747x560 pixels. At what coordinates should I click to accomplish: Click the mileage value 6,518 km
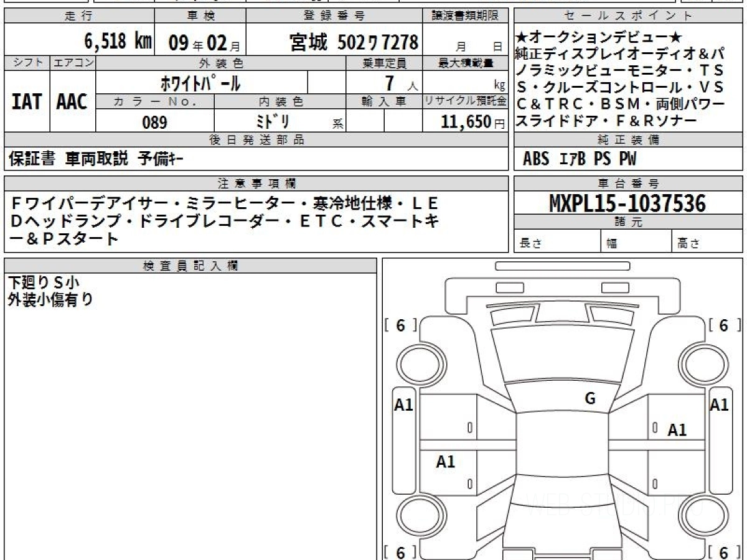(118, 42)
